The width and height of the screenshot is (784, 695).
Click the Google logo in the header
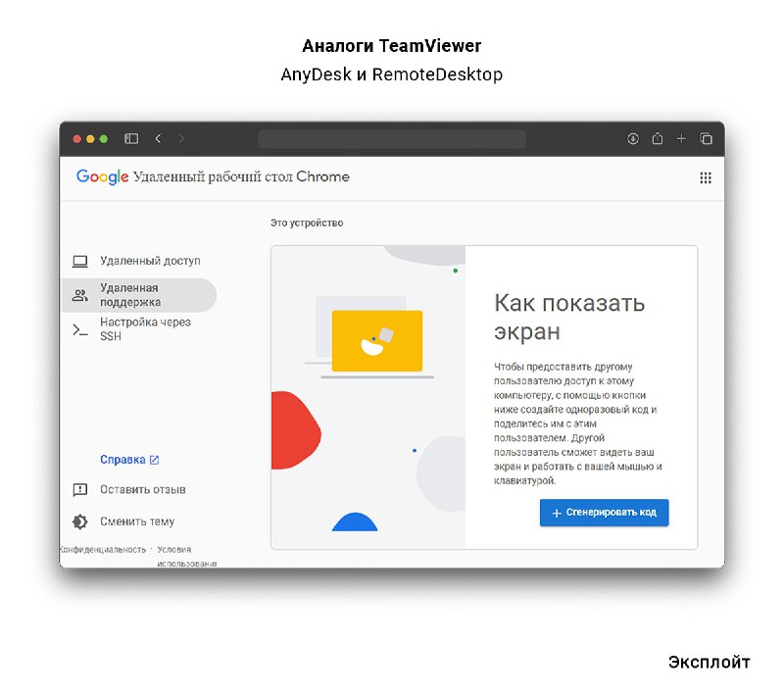[x=102, y=177]
